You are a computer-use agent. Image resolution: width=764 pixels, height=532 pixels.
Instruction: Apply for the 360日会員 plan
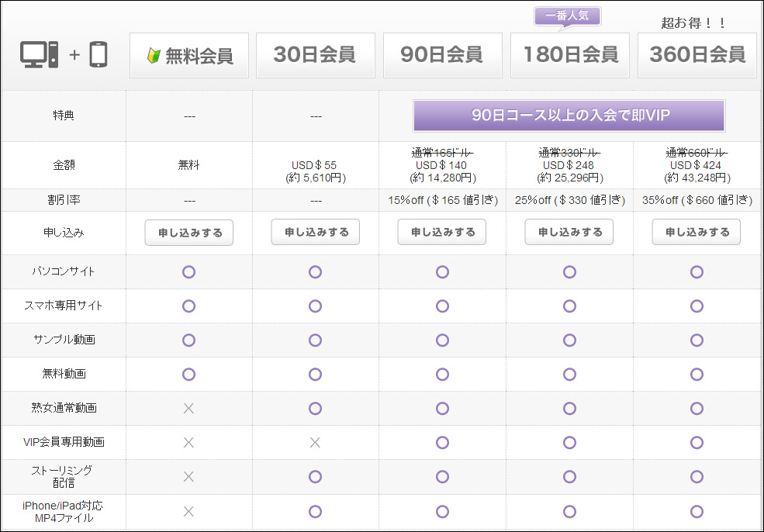click(x=697, y=232)
